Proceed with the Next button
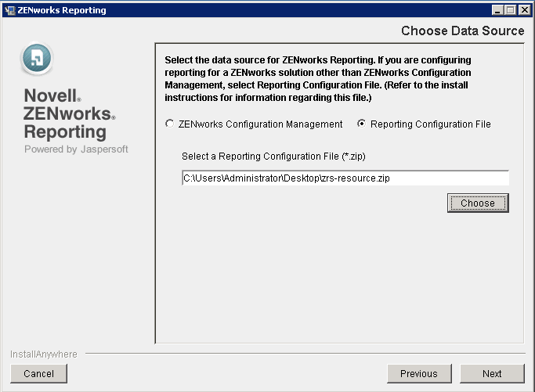 (492, 374)
